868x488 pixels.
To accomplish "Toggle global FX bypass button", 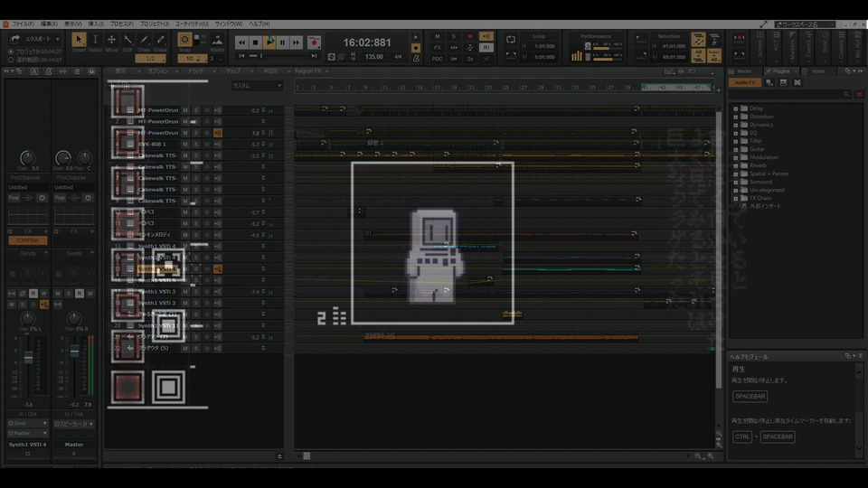I will (438, 48).
